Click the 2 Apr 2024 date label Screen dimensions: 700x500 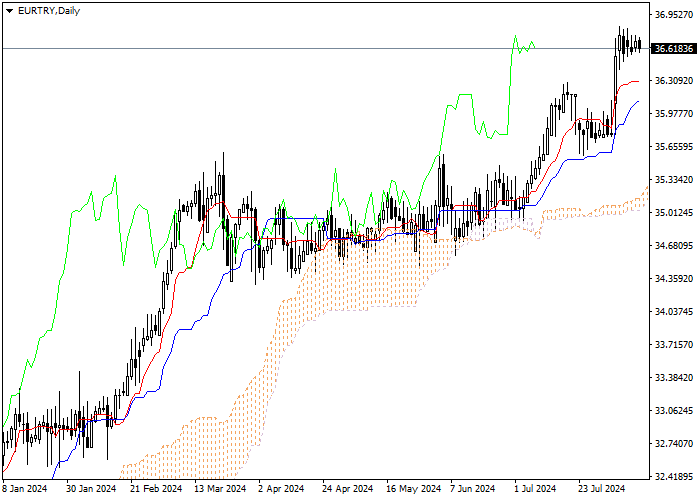(x=281, y=489)
